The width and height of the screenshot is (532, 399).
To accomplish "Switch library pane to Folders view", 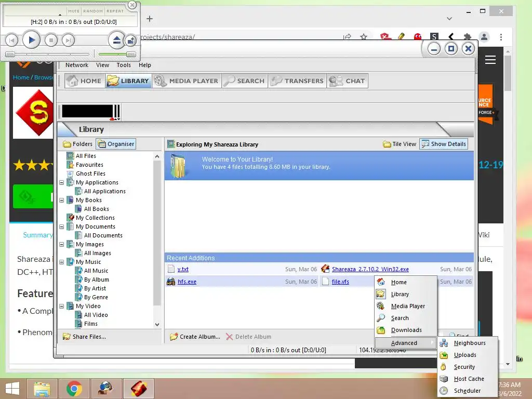I will click(78, 144).
